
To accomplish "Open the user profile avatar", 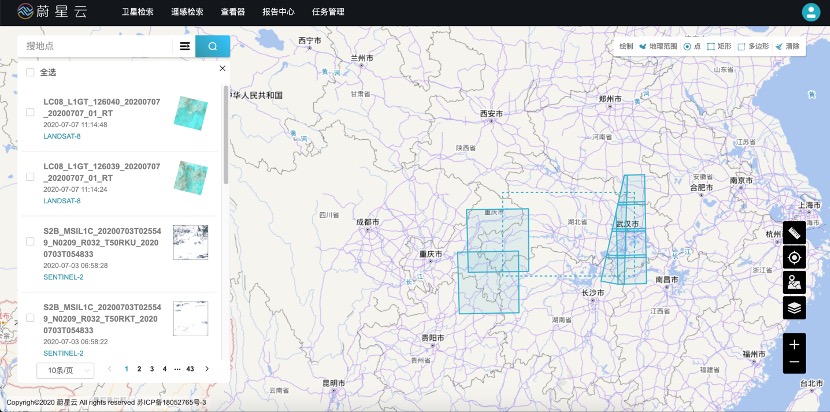I will tap(810, 12).
